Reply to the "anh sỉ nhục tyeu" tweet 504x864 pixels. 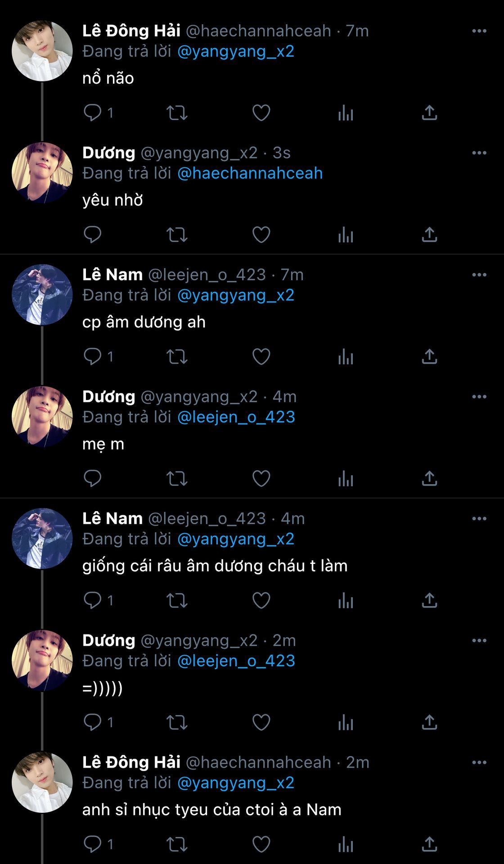(93, 844)
